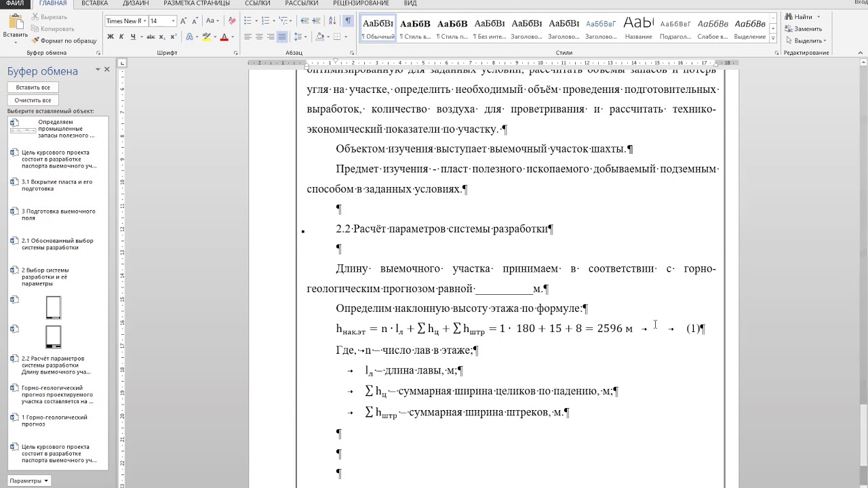Switch to the ВИД tab

point(410,3)
